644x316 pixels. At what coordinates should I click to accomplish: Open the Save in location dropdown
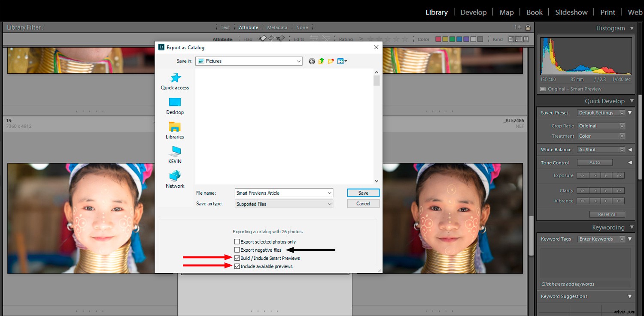[x=299, y=61]
